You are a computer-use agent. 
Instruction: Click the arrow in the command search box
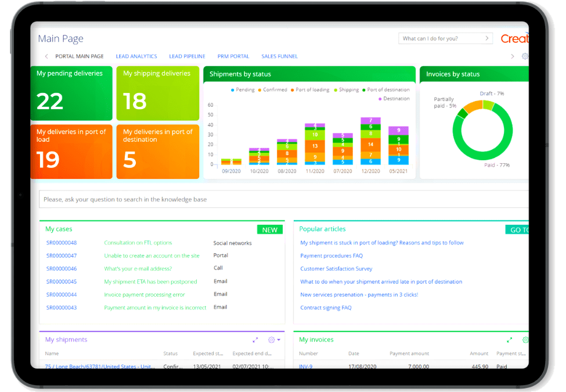[x=486, y=38]
